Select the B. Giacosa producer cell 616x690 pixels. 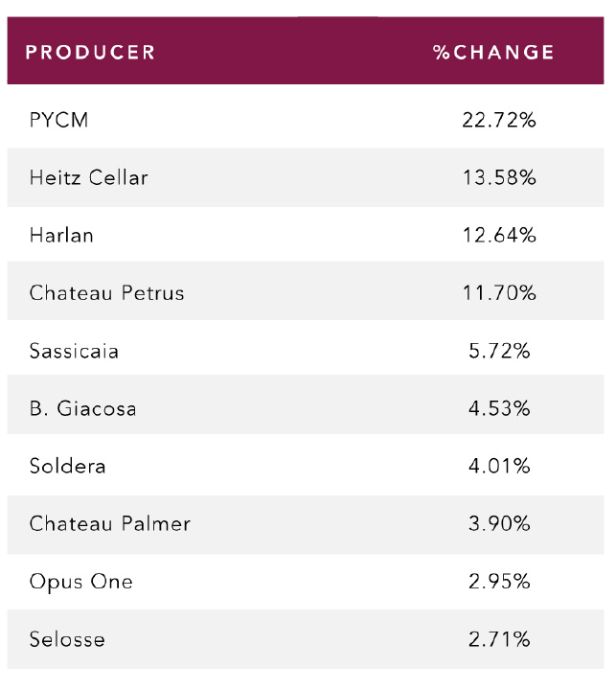83,409
